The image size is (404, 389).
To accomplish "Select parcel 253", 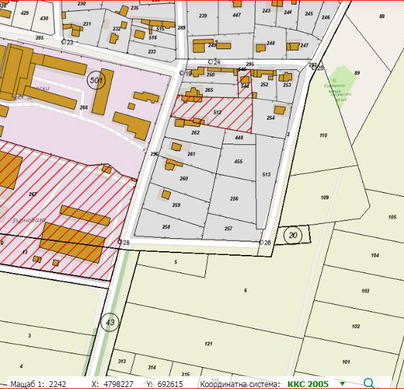I will pyautogui.click(x=287, y=85).
